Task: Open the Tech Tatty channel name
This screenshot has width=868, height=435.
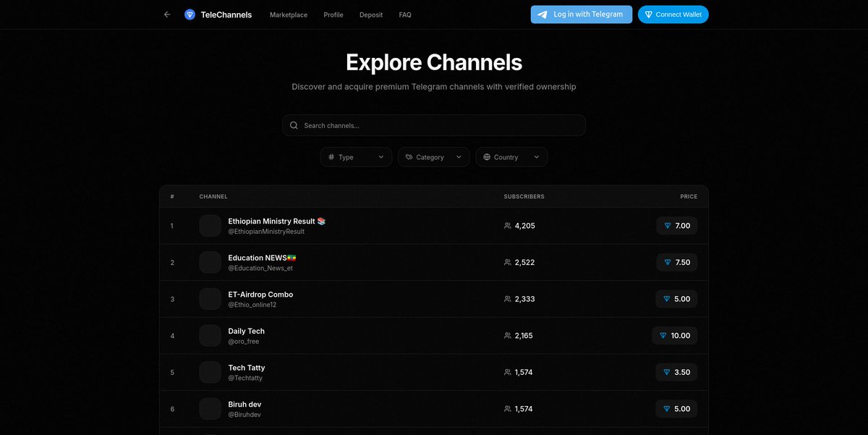Action: point(247,368)
